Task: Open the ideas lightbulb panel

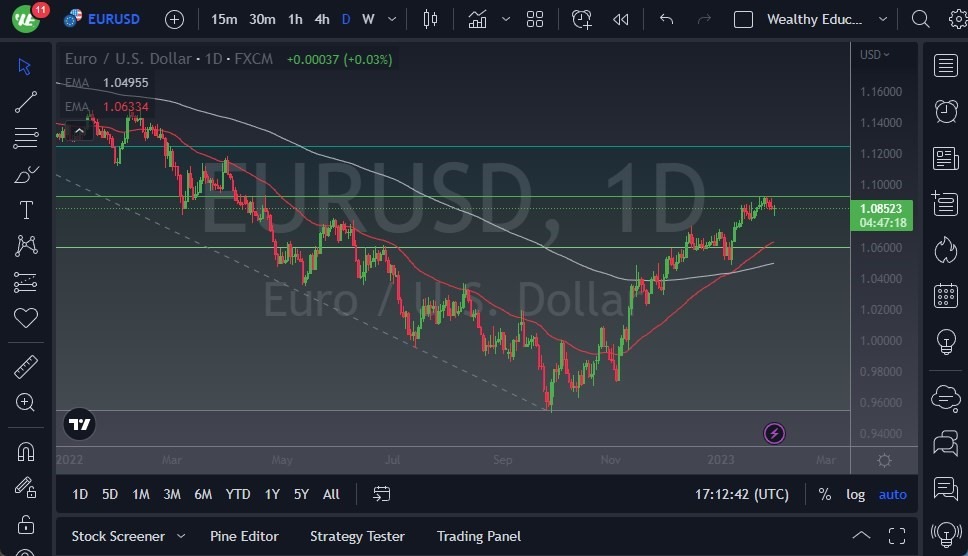Action: click(x=946, y=341)
